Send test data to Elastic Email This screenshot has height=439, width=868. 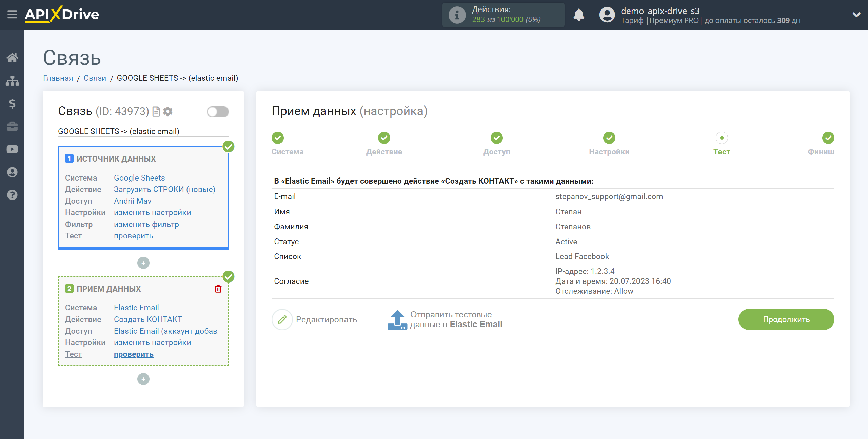[456, 319]
